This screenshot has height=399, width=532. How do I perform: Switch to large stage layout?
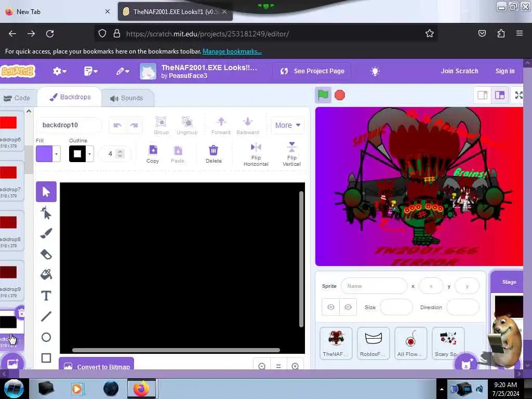pos(500,96)
